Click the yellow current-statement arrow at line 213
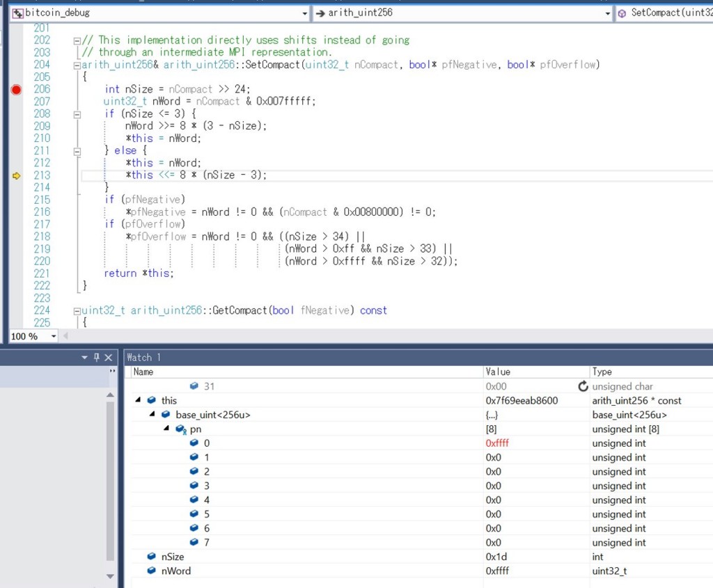Image resolution: width=713 pixels, height=588 pixels. [17, 175]
